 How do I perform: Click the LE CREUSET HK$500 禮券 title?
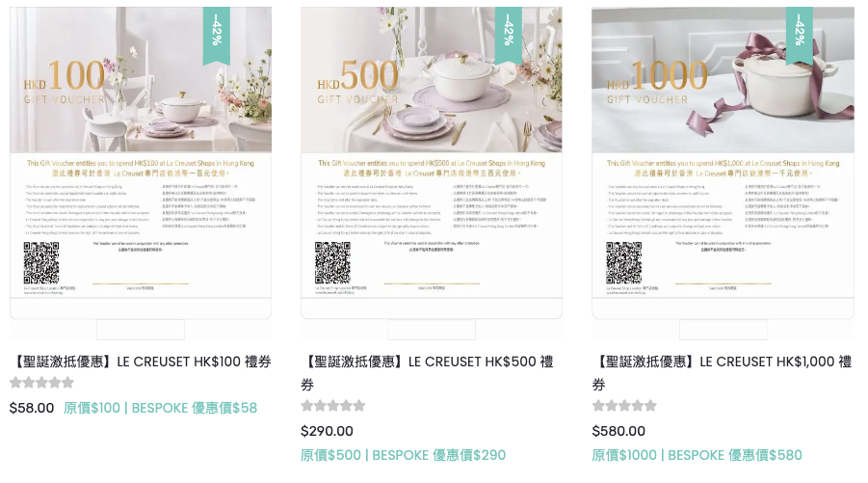(x=428, y=373)
